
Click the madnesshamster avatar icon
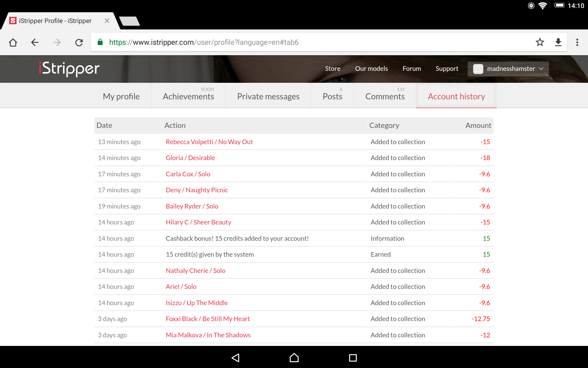click(478, 69)
